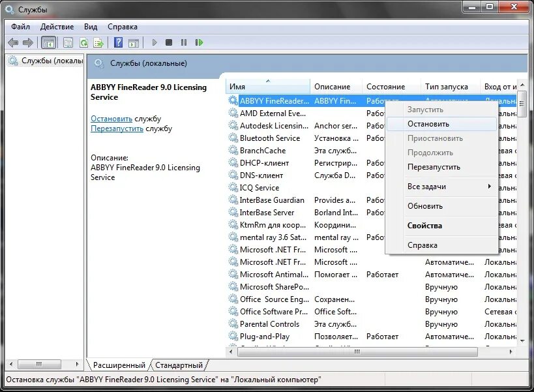Click the Pause service toolbar icon
534x392 pixels.
[x=184, y=42]
